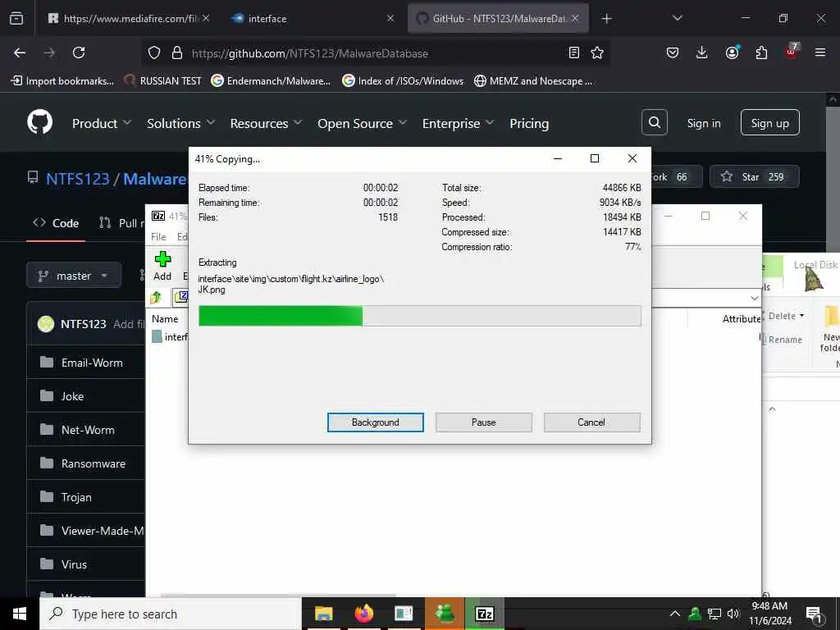This screenshot has height=630, width=840.
Task: Open the 7-Zip File menu
Action: click(158, 237)
